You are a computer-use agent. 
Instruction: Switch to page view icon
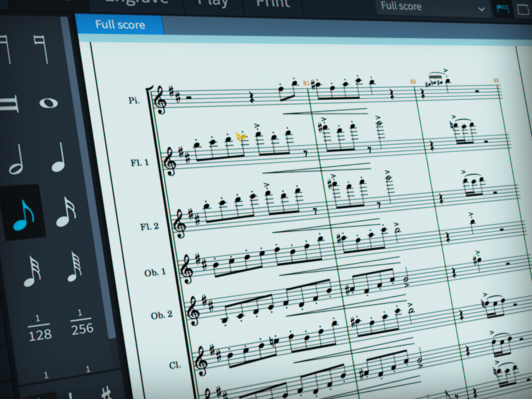click(x=523, y=9)
